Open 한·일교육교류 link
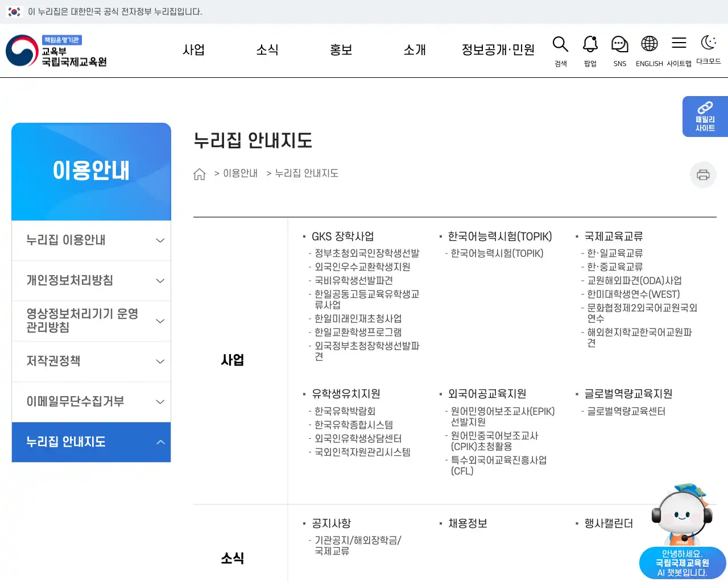This screenshot has width=728, height=582. pos(615,253)
